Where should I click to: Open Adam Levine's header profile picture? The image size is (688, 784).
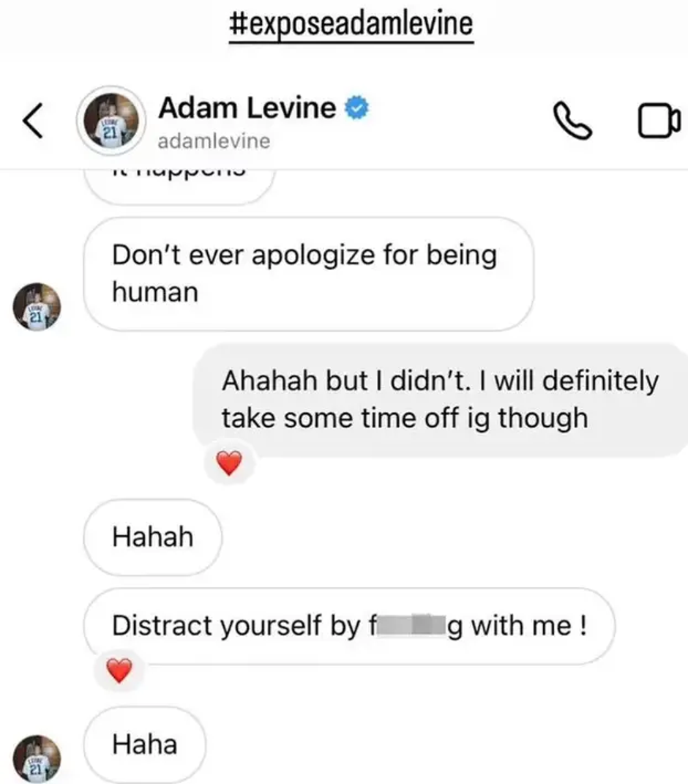[111, 121]
